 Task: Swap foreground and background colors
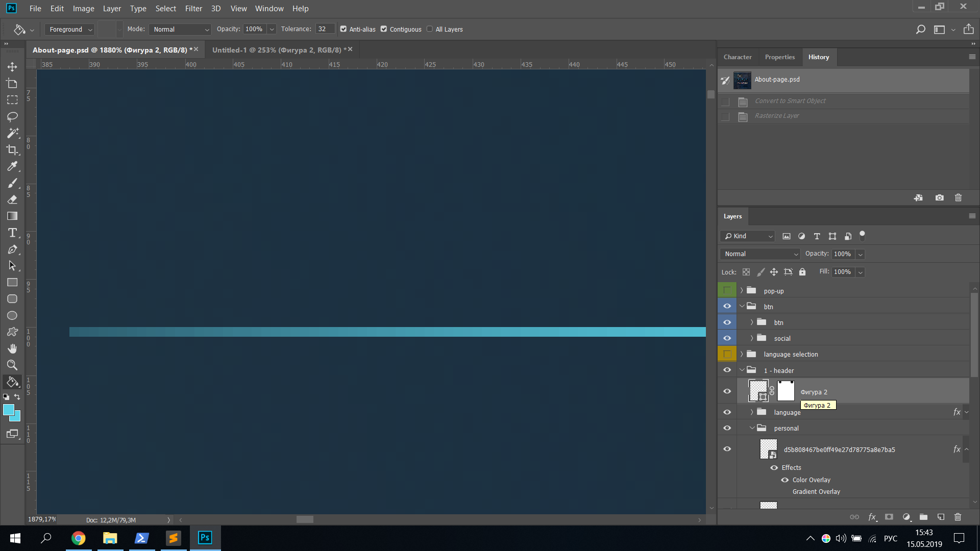17,397
